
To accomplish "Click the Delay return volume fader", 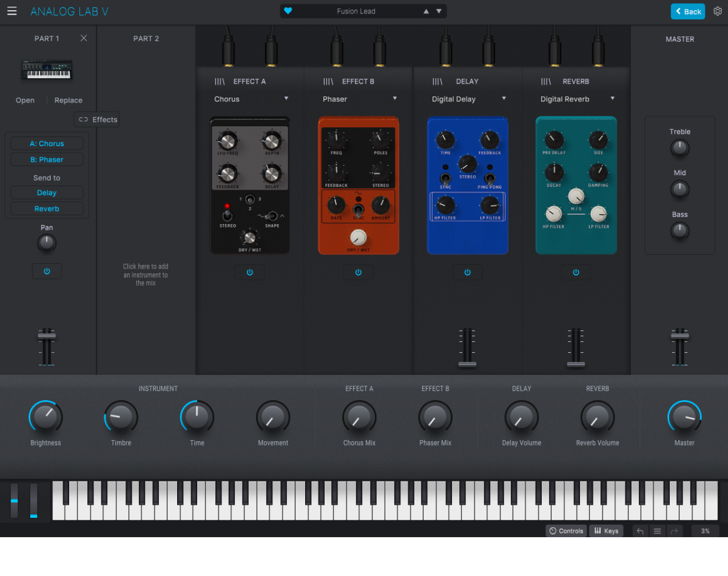I will pos(467,364).
